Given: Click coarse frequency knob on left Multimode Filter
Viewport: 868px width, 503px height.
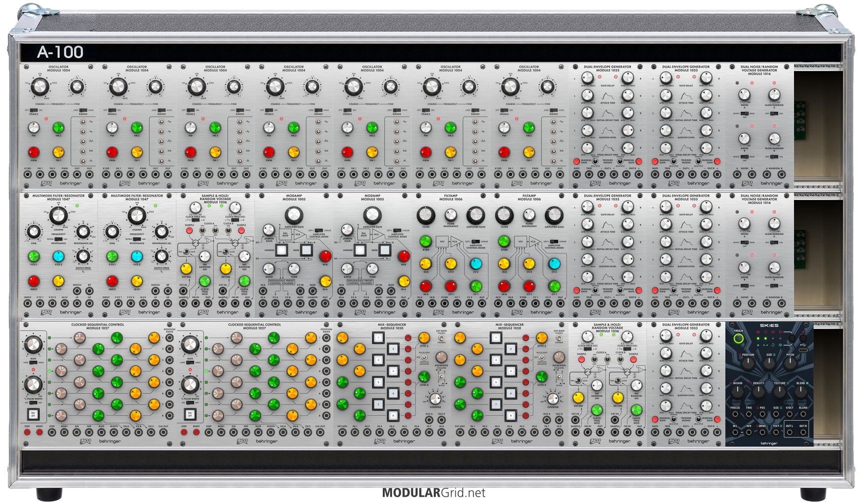Looking at the screenshot, I should pyautogui.click(x=58, y=215).
